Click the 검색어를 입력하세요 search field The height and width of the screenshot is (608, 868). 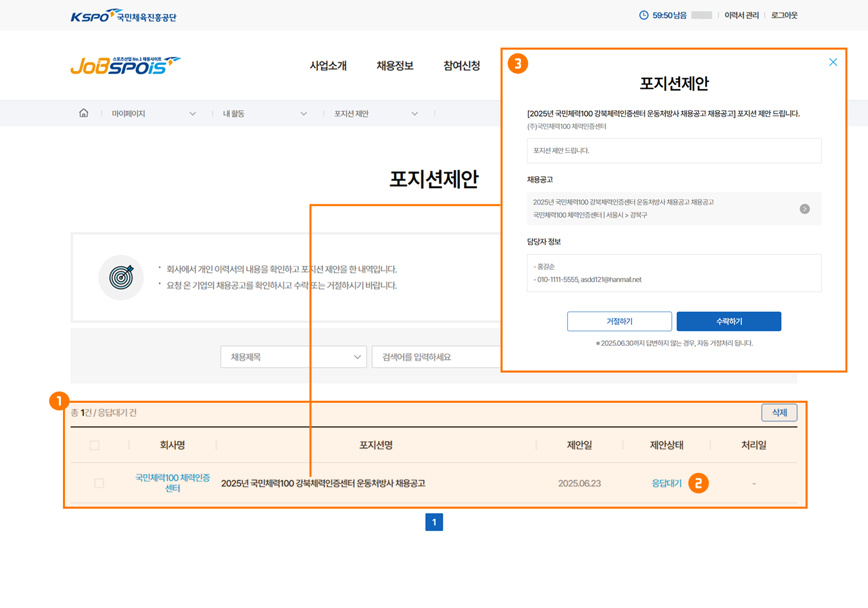click(x=435, y=357)
